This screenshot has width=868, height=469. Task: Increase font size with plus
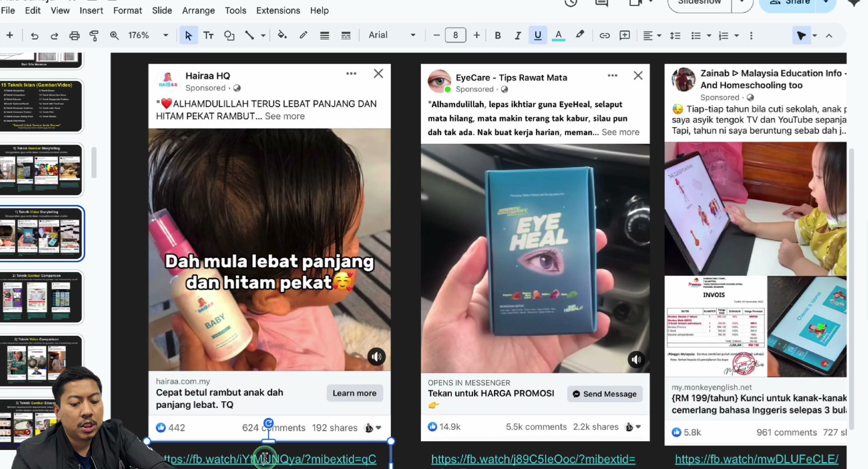pos(477,35)
